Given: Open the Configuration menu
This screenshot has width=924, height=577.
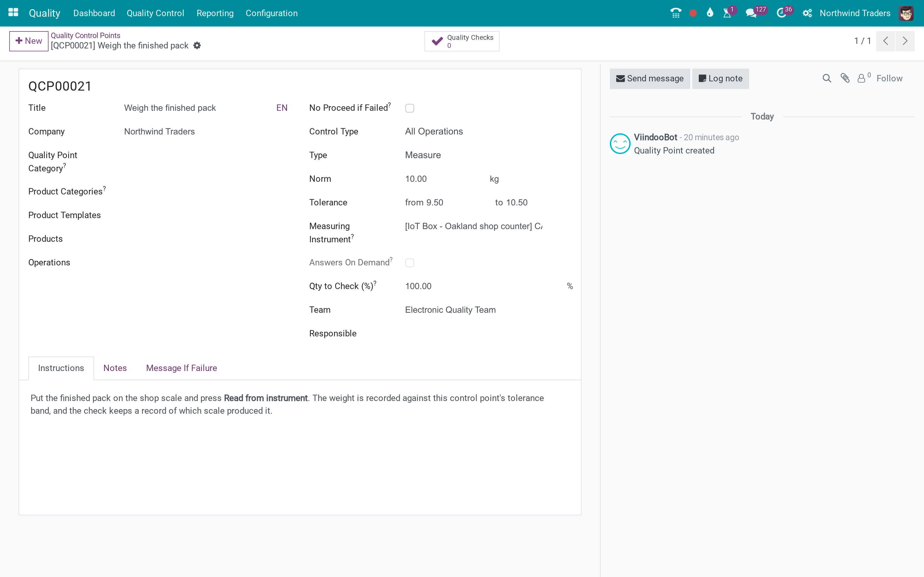Looking at the screenshot, I should (x=271, y=13).
